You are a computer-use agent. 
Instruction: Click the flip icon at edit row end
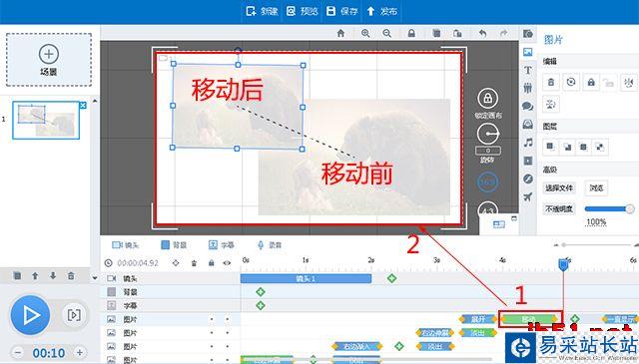click(630, 82)
